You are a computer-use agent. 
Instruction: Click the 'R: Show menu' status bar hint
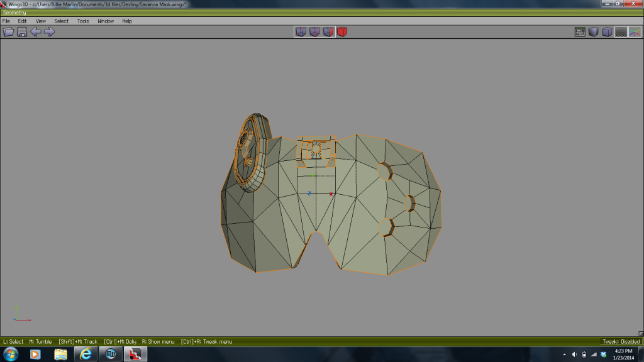click(158, 341)
